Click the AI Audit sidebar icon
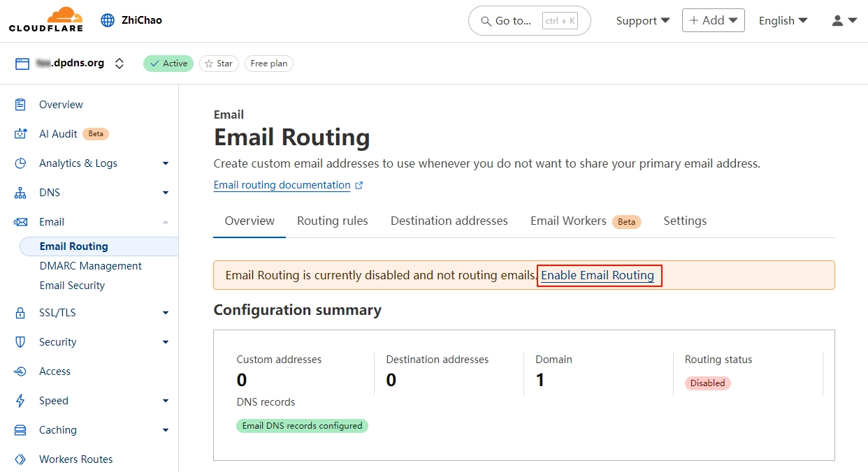 20,134
